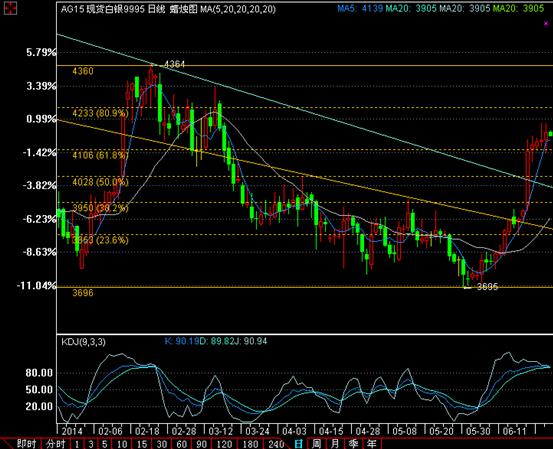Select the 日 daily period tab

click(x=298, y=443)
